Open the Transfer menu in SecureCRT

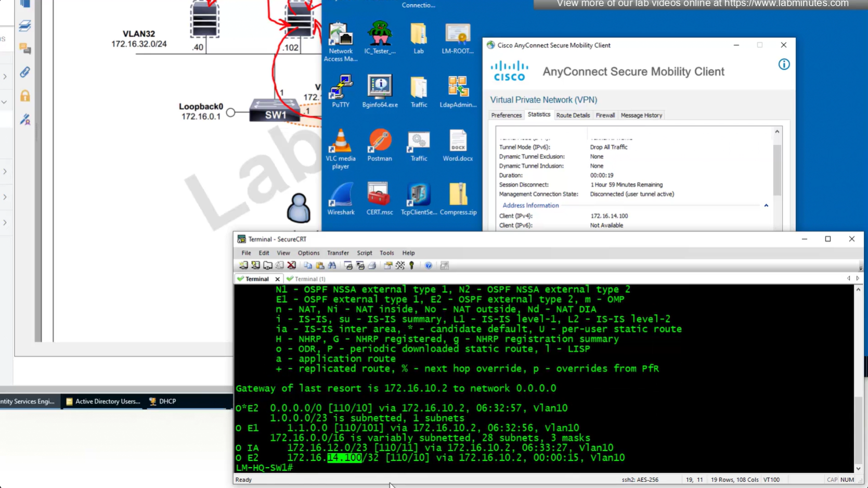(x=338, y=253)
